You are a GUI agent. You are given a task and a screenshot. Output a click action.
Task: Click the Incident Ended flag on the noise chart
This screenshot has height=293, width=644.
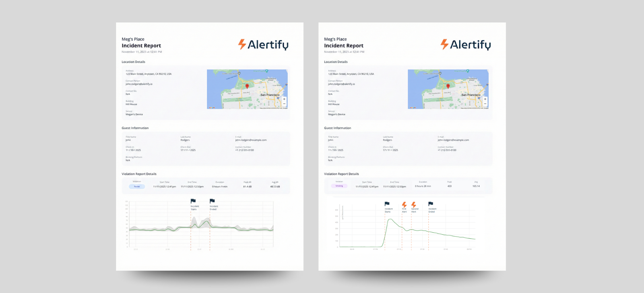212,201
